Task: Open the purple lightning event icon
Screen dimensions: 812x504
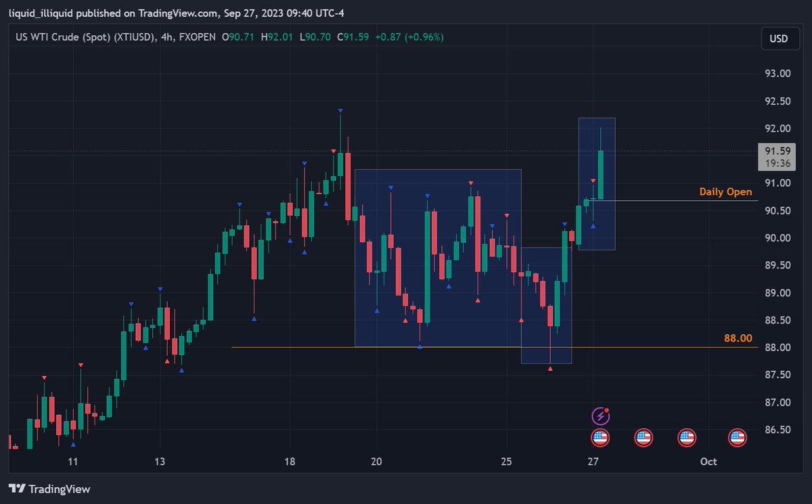Action: pyautogui.click(x=600, y=415)
